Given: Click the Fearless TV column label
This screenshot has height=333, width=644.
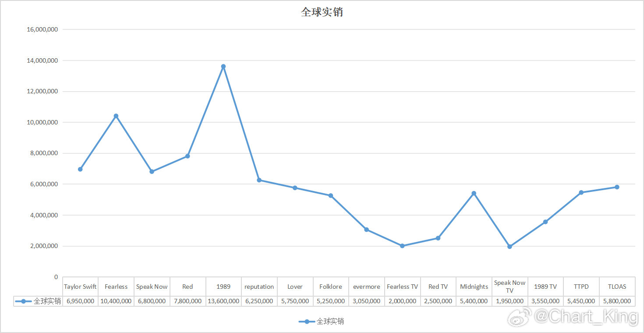Looking at the screenshot, I should coord(402,287).
